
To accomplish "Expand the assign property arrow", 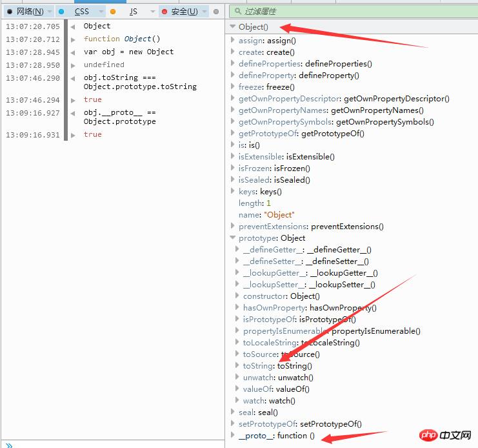I will click(x=233, y=41).
